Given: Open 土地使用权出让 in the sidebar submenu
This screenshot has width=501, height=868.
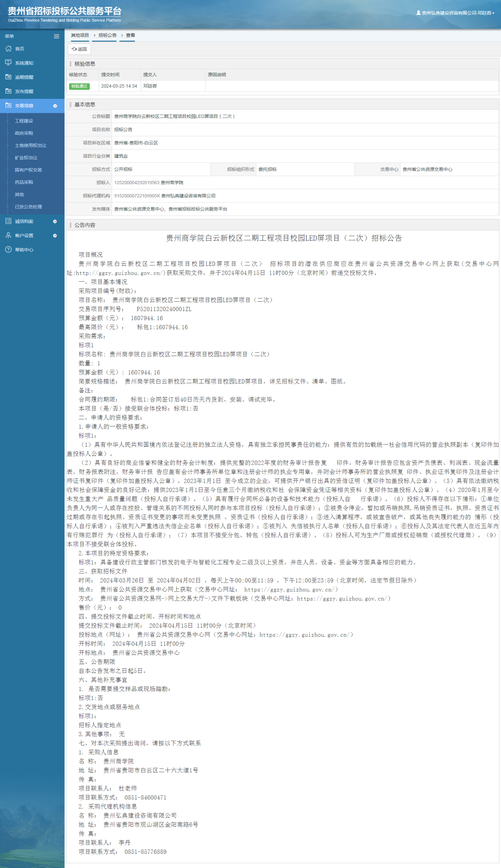Looking at the screenshot, I should [30, 145].
